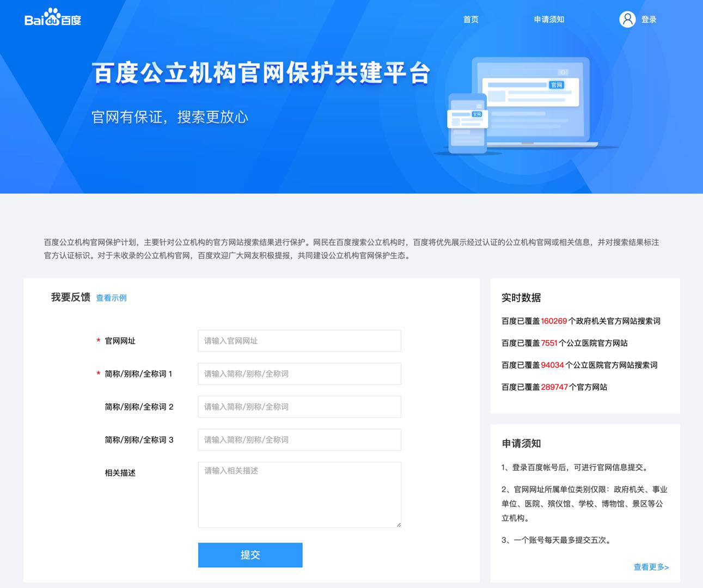Viewport: 703px width, 588px height.
Task: Click the 简称/别称/全称词 2 input field
Action: tap(299, 407)
